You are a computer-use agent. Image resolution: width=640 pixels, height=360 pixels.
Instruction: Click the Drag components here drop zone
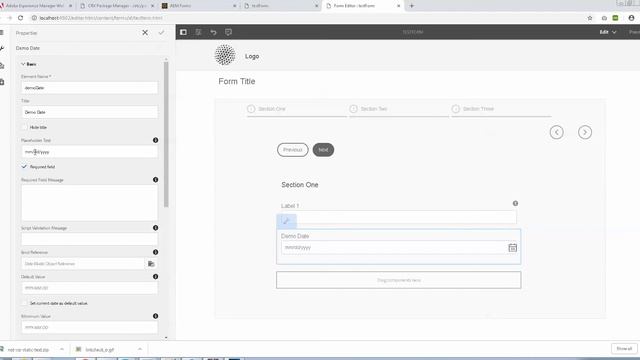(x=398, y=280)
